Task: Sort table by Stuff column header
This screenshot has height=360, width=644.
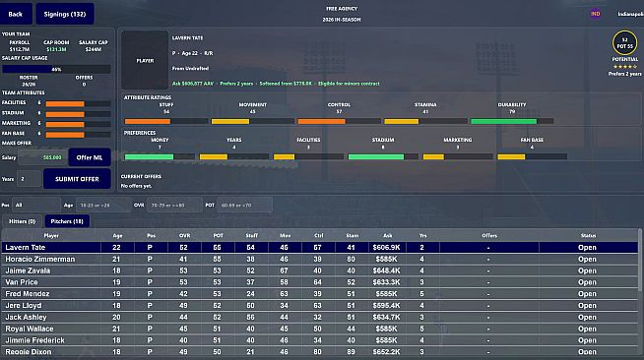Action: click(252, 236)
